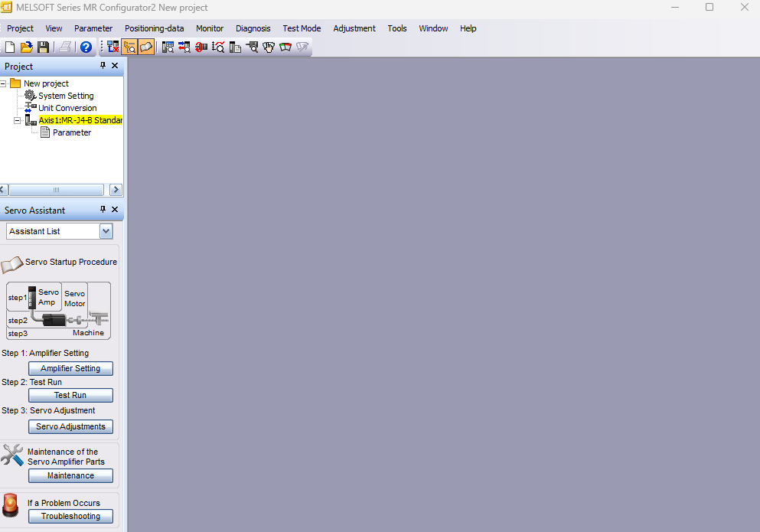The width and height of the screenshot is (760, 532).
Task: Open Help via blue question mark icon
Action: 86,47
